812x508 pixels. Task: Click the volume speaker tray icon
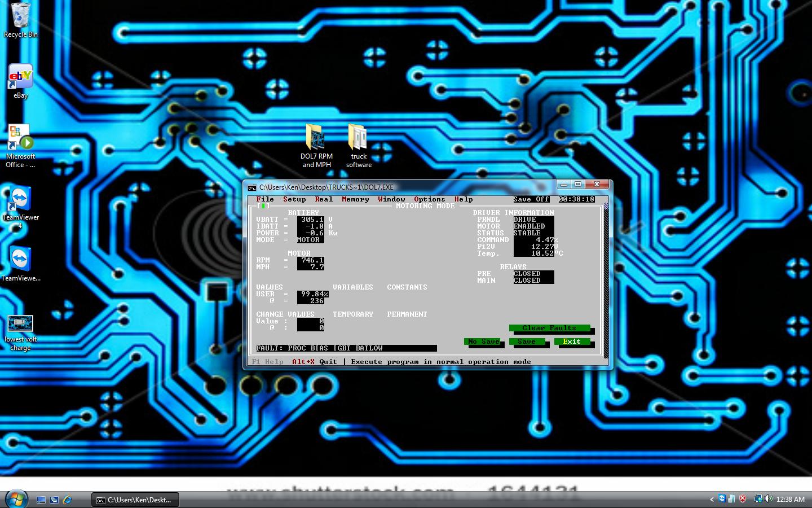tap(769, 499)
